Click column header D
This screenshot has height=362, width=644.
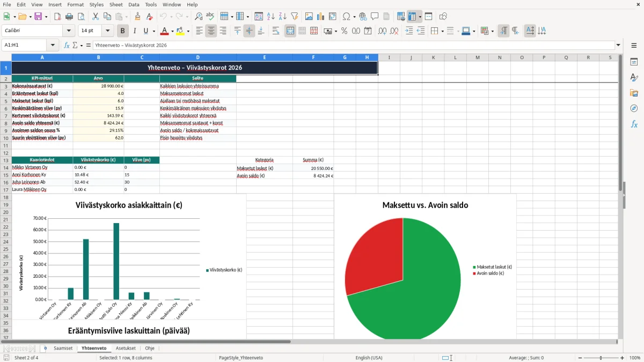coord(197,57)
